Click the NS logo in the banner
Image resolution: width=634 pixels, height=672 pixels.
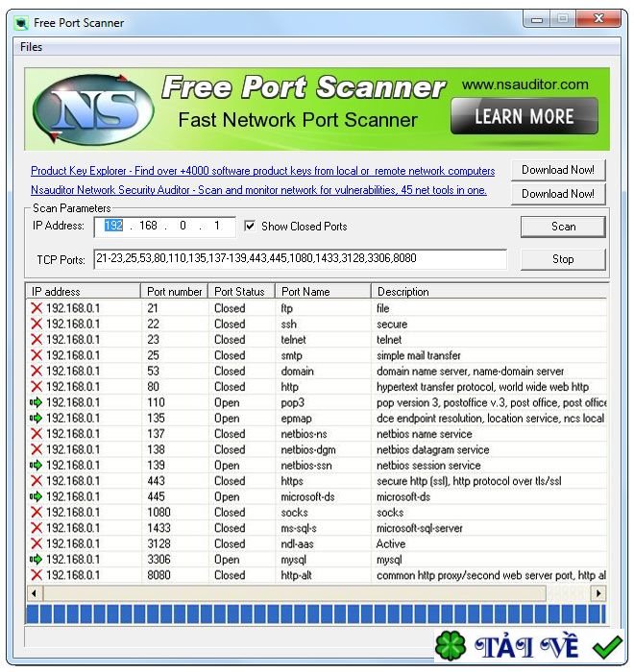point(93,108)
